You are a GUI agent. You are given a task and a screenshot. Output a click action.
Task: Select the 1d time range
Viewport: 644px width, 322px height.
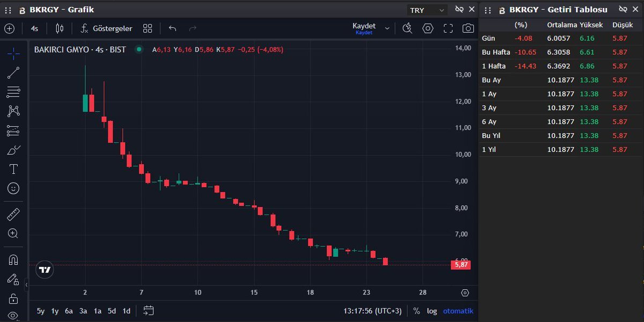pyautogui.click(x=126, y=311)
